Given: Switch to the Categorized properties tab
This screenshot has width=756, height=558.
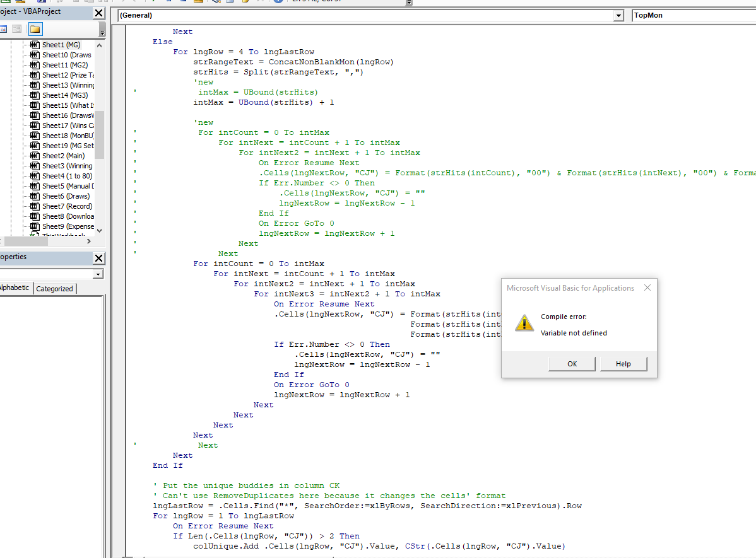Looking at the screenshot, I should [x=54, y=288].
